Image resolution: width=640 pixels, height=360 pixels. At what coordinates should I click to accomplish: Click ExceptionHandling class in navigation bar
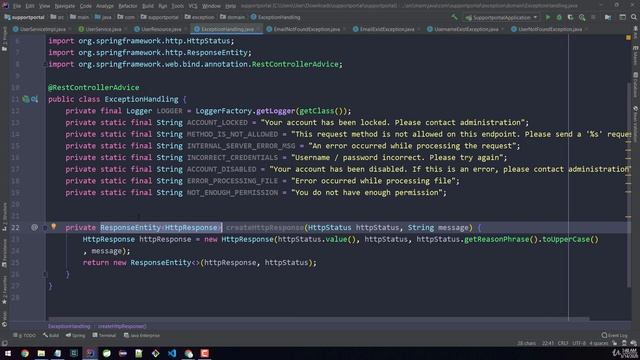[x=276, y=17]
